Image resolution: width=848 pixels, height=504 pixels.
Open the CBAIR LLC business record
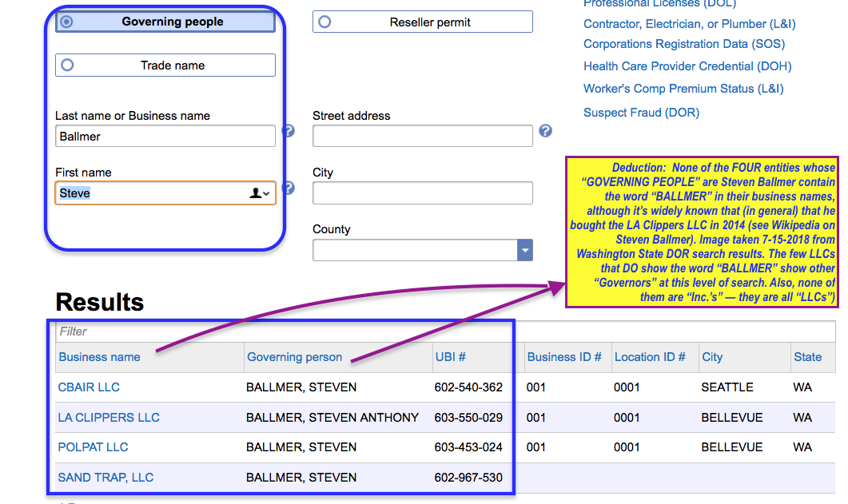[89, 387]
